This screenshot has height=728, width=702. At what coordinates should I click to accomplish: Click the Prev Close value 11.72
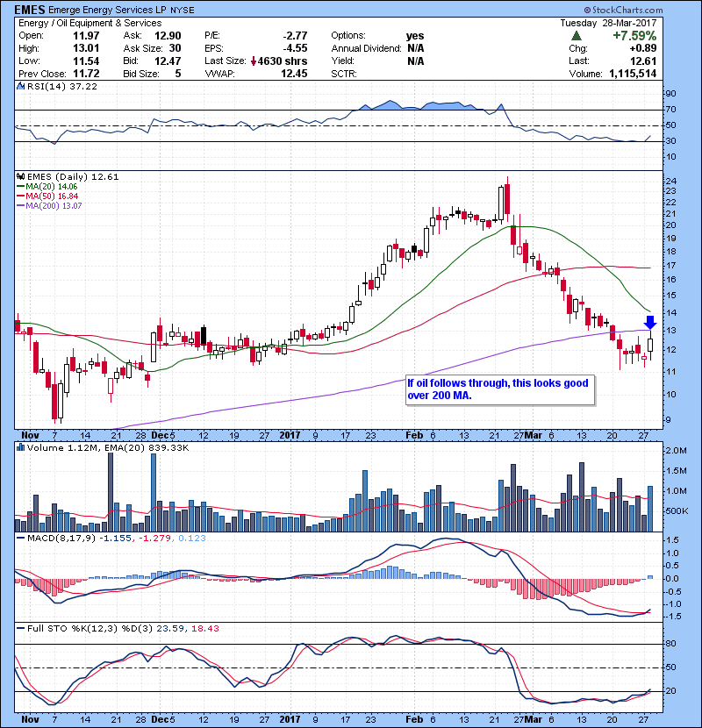pyautogui.click(x=86, y=74)
